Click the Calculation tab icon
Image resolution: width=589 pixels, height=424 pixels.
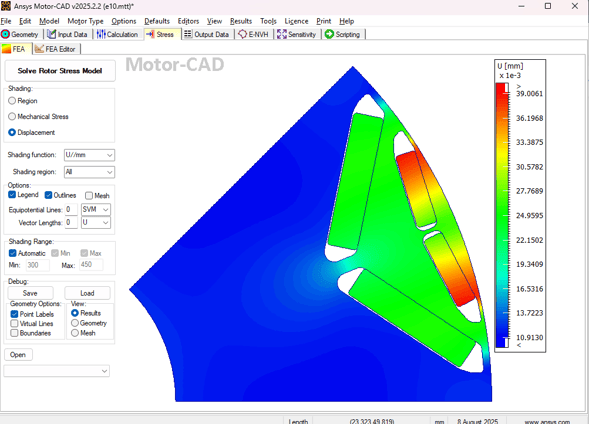pos(101,34)
